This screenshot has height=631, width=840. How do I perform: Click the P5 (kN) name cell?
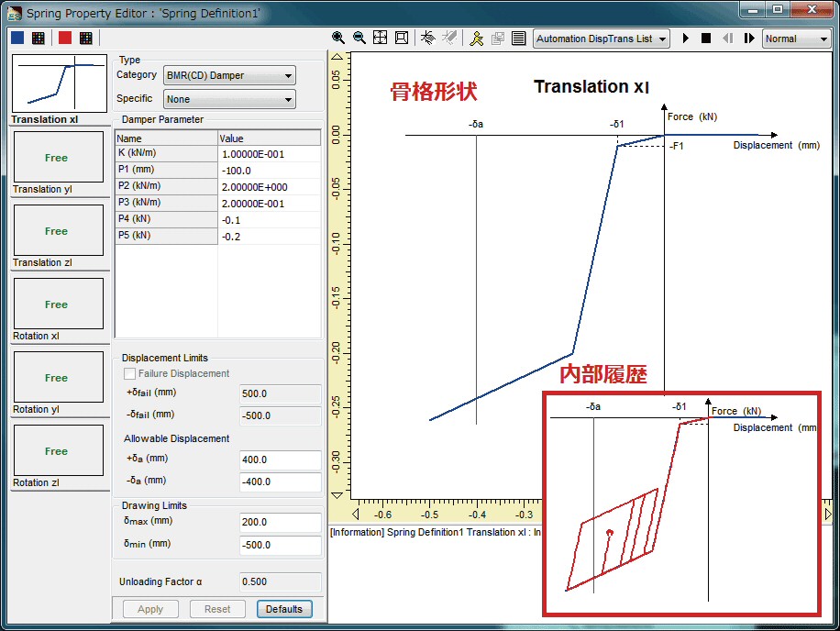click(167, 236)
